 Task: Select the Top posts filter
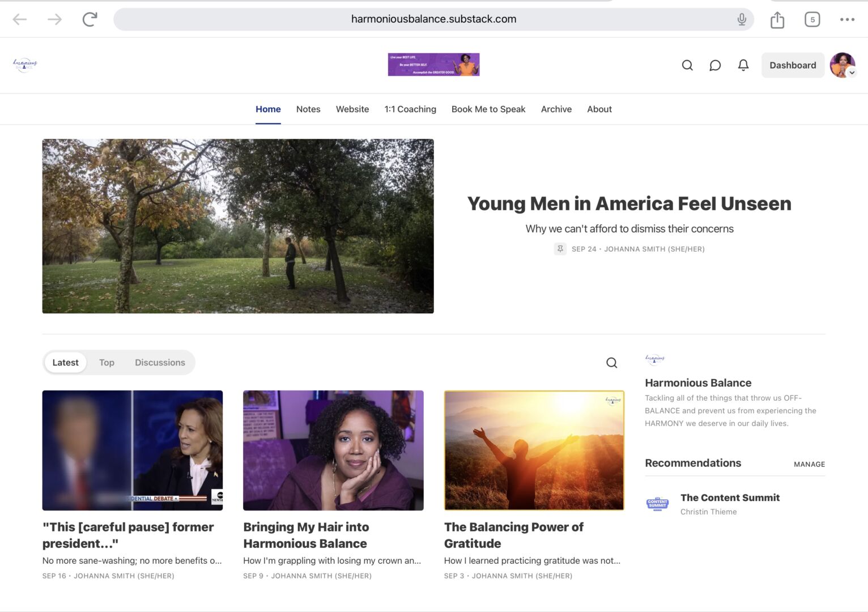click(107, 363)
